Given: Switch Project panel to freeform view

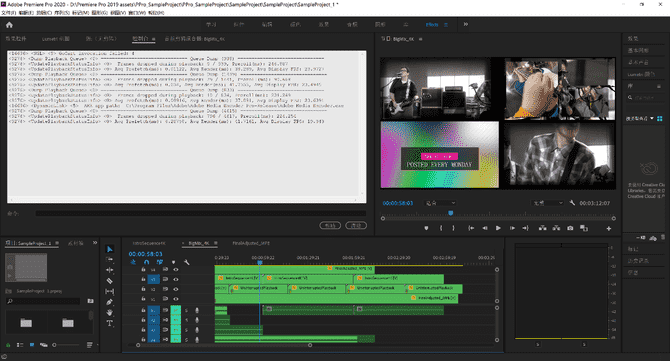Looking at the screenshot, I should 44,345.
